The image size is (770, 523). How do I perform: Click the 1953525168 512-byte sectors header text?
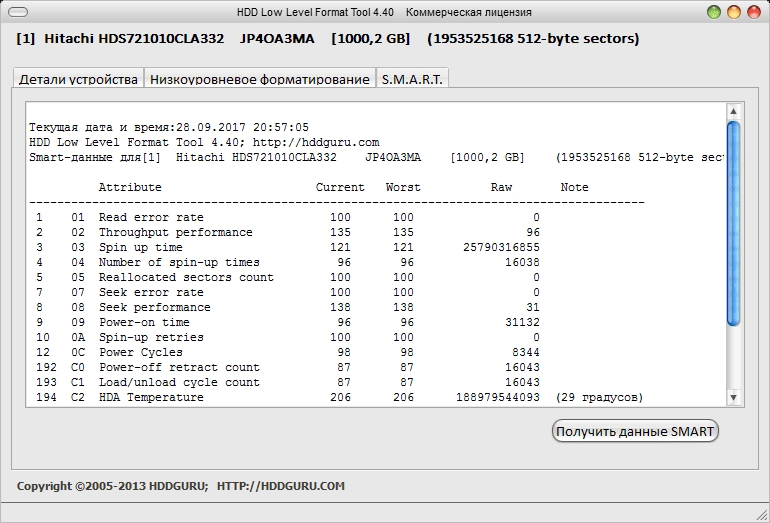click(x=533, y=38)
